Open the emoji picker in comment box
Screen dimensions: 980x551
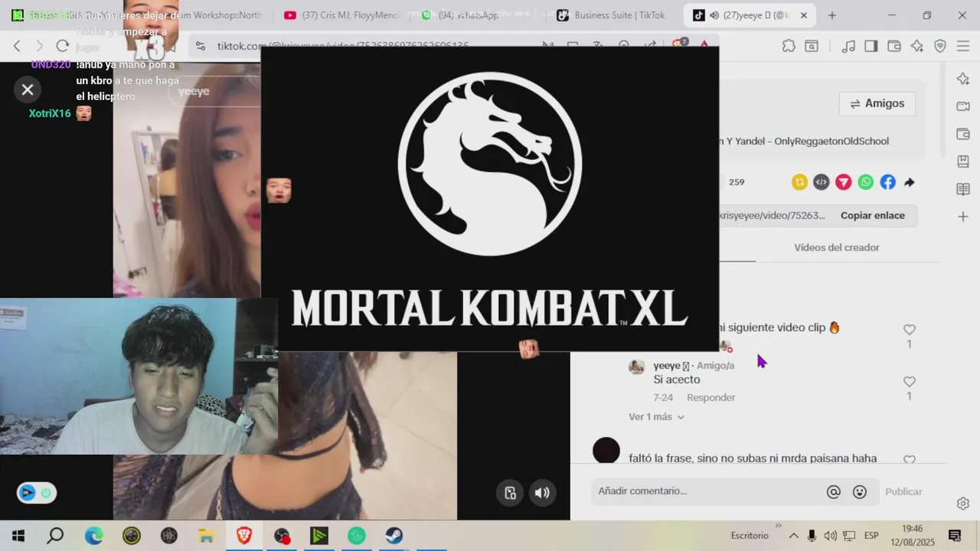pos(860,492)
